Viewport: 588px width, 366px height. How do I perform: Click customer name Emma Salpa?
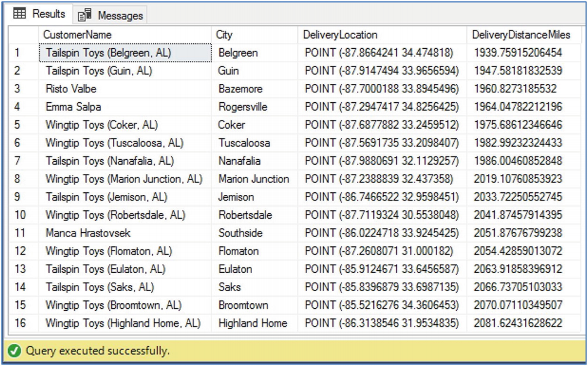pos(73,107)
